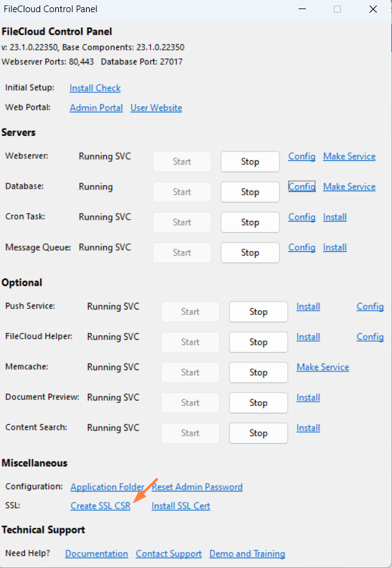
Task: Click Install link for Content Search
Action: (x=308, y=428)
